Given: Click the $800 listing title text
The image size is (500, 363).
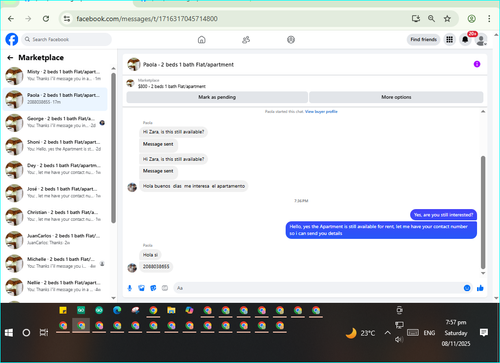Looking at the screenshot, I should [x=172, y=86].
